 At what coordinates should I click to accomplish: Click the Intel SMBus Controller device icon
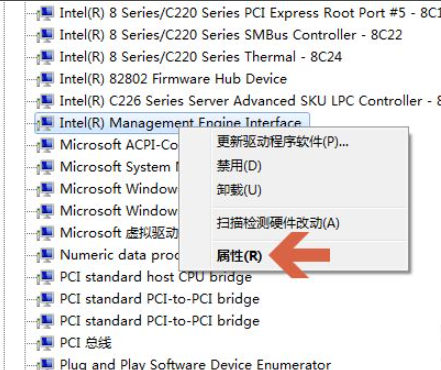click(x=46, y=35)
